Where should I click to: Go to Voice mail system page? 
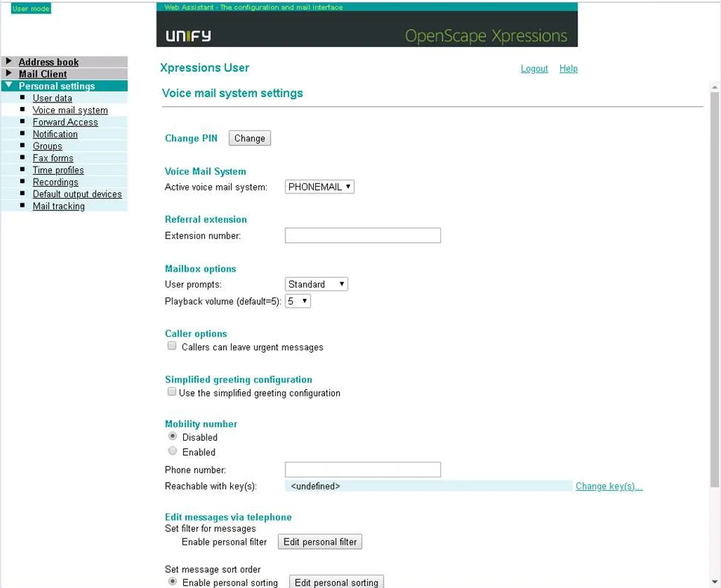coord(70,110)
